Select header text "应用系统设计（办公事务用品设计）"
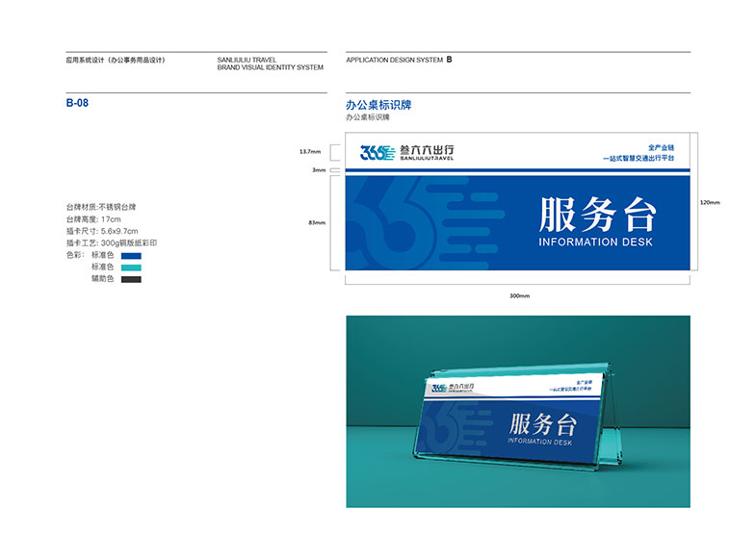The height and width of the screenshot is (560, 755). pyautogui.click(x=116, y=60)
